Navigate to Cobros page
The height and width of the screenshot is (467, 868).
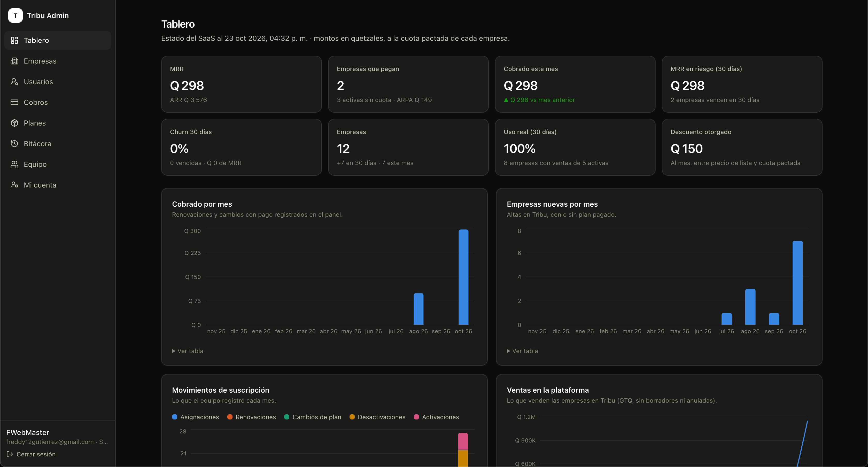[58, 102]
